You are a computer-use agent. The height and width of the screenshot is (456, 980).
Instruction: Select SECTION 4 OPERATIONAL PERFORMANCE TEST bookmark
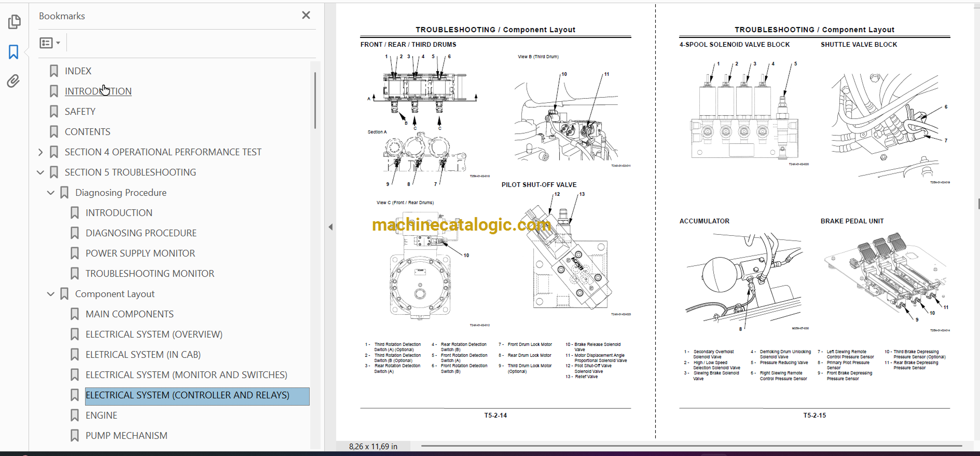click(x=163, y=152)
